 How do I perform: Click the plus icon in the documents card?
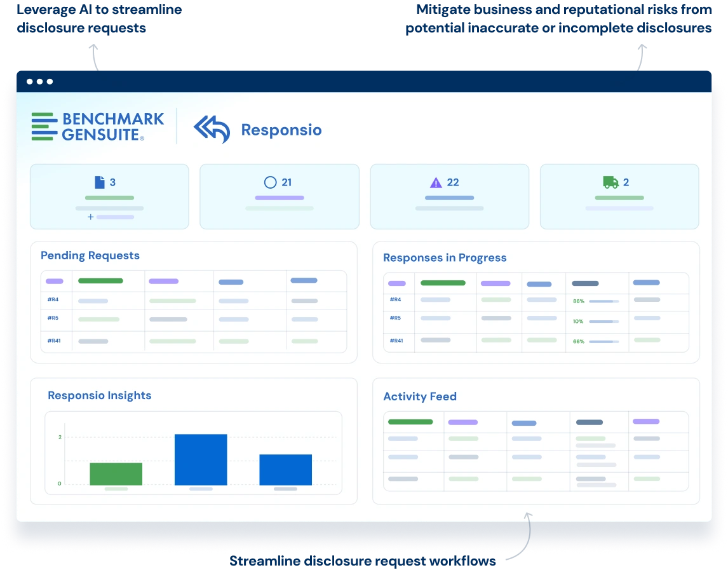[91, 217]
